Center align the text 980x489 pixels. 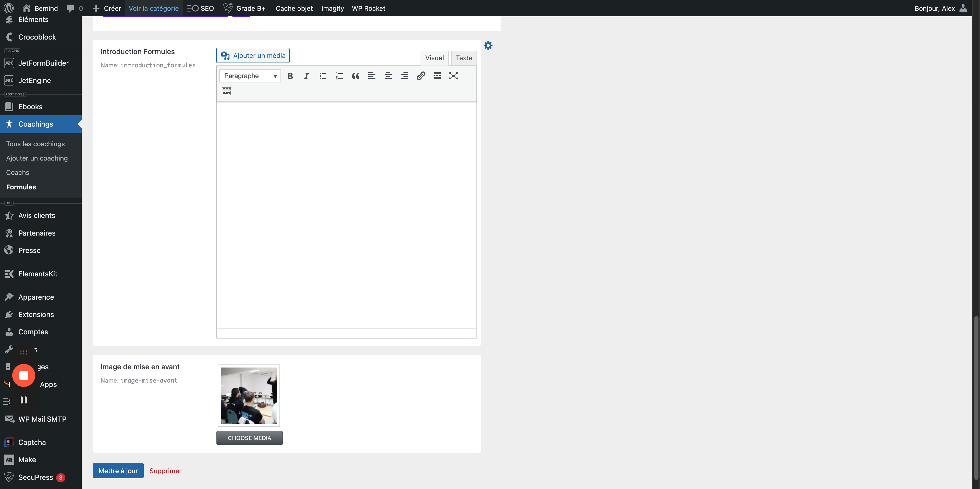[388, 76]
